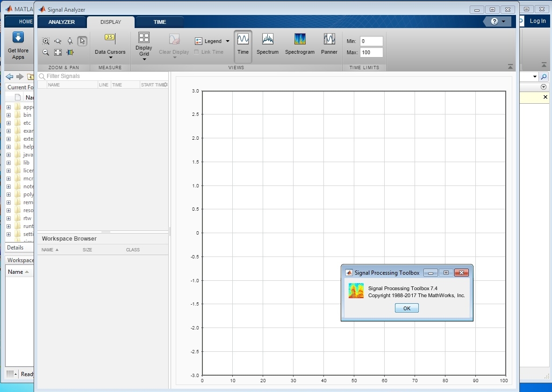Select the Zoom X horizontal tool
The width and height of the screenshot is (552, 392).
[58, 41]
